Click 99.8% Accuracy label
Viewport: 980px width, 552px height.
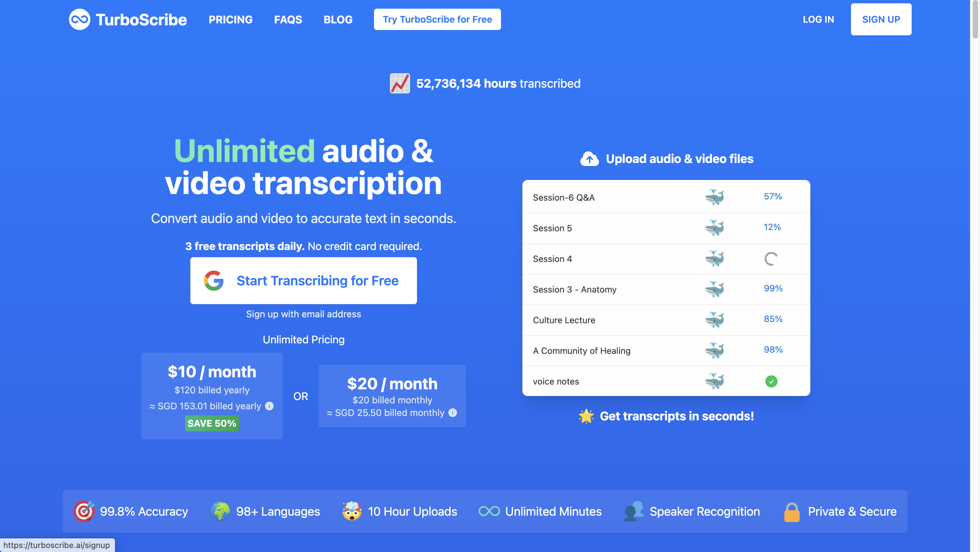pos(144,512)
